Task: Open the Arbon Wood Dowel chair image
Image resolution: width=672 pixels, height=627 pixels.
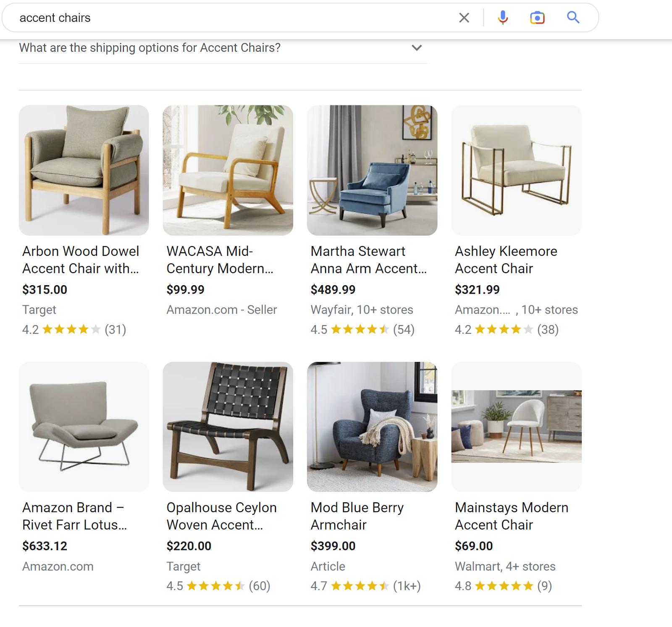Action: point(84,170)
